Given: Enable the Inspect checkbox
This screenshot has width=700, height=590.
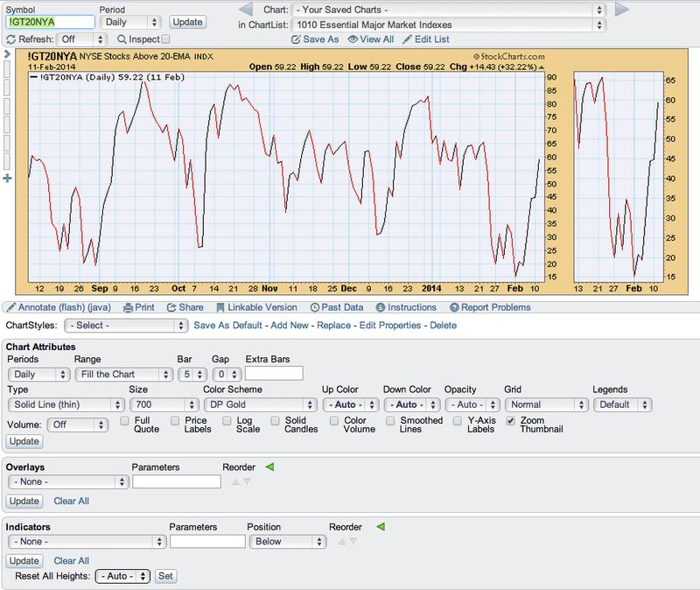Looking at the screenshot, I should click(x=166, y=39).
